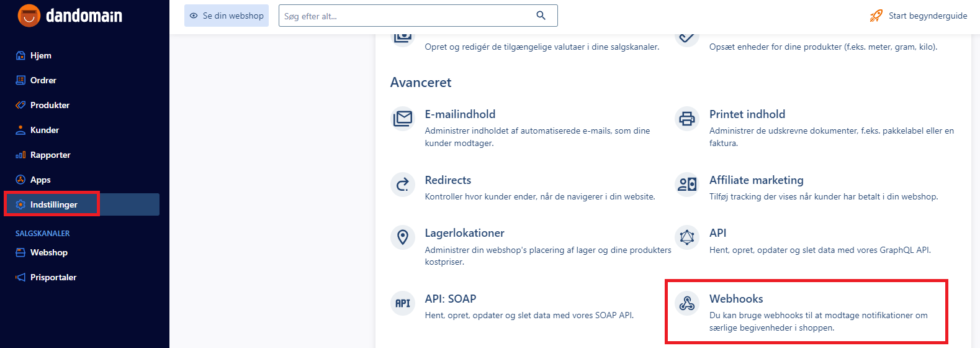Open Lagerlokationer settings
This screenshot has height=348, width=980.
click(465, 233)
